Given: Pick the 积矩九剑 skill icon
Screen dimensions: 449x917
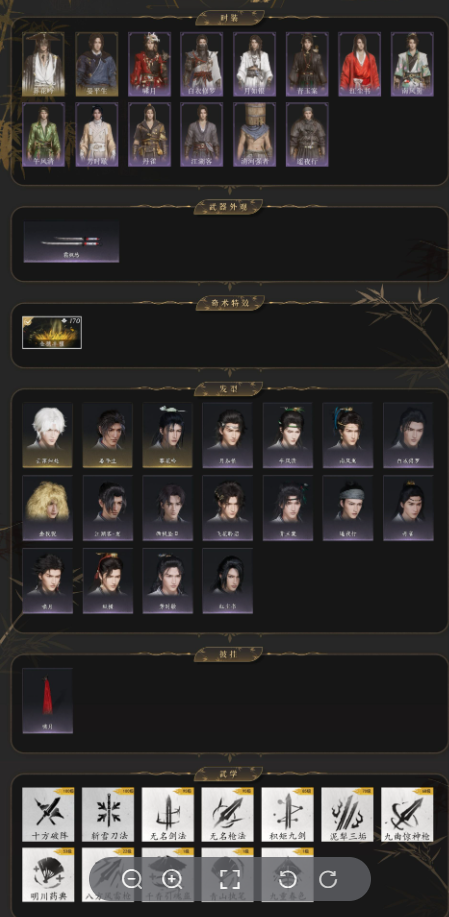Looking at the screenshot, I should 287,814.
